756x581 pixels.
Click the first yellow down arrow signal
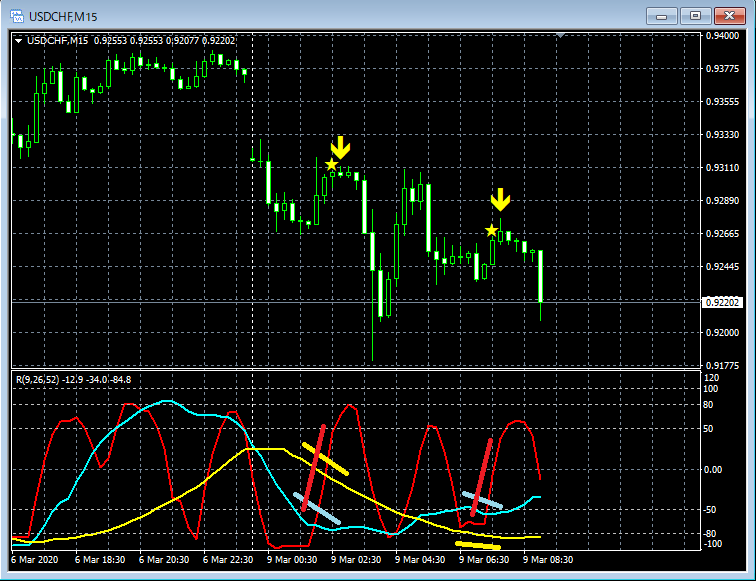340,148
